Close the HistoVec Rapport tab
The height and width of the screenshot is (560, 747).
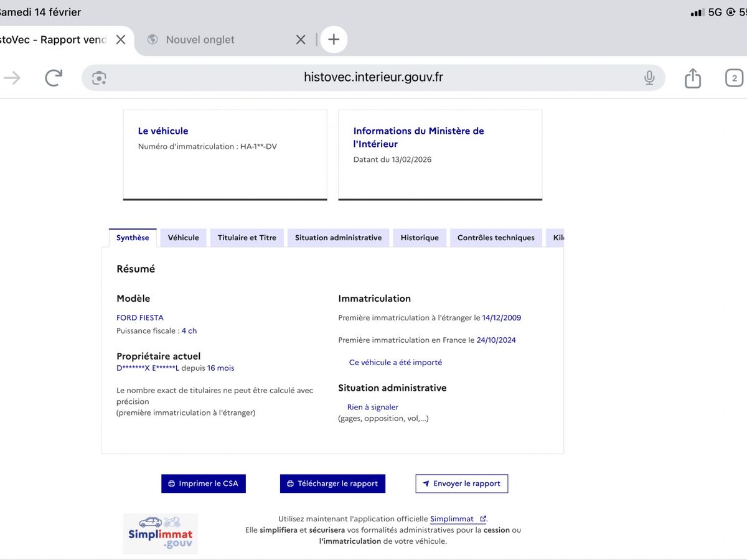point(121,39)
